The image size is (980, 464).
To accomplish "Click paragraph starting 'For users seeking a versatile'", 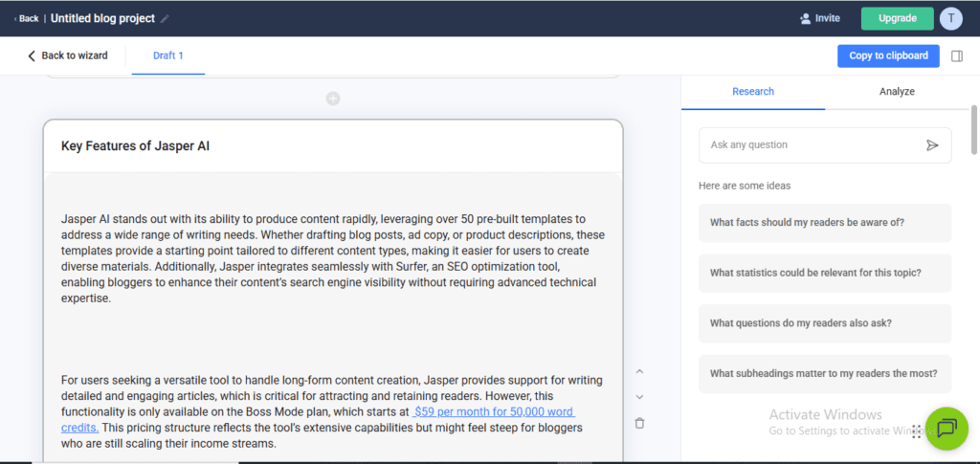I will pos(333,412).
